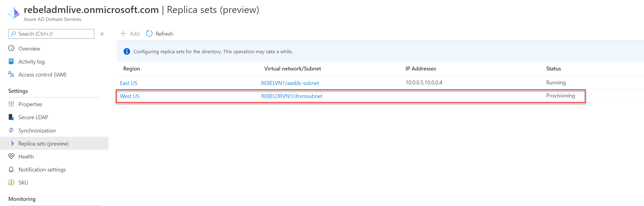Click the Region column header
644x206 pixels.
pyautogui.click(x=132, y=69)
